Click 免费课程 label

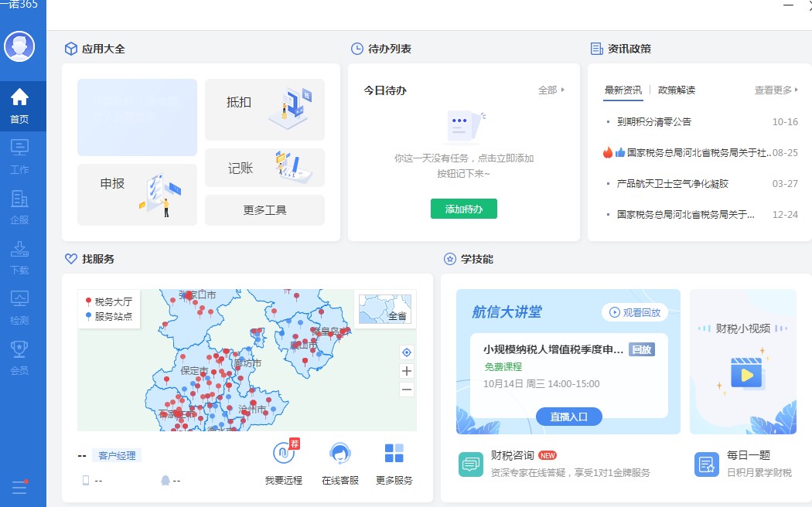click(x=503, y=367)
